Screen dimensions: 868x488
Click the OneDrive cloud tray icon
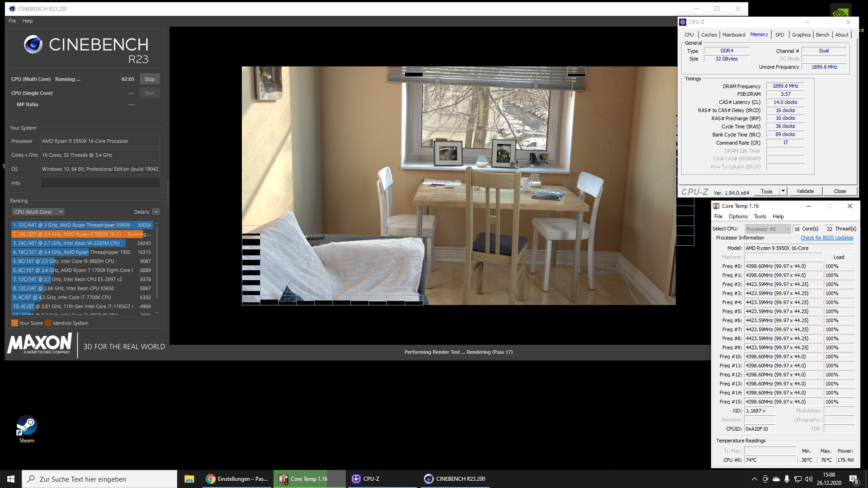776,479
